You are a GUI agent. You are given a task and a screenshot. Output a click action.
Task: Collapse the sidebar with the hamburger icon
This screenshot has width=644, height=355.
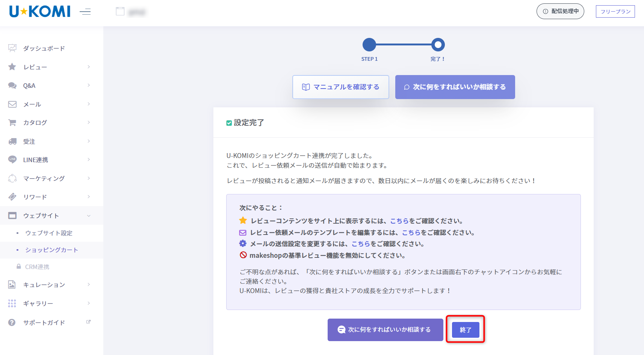tap(85, 12)
